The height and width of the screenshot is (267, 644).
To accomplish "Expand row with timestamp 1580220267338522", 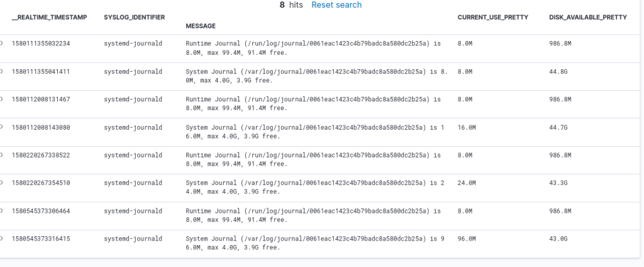I will pyautogui.click(x=2, y=155).
